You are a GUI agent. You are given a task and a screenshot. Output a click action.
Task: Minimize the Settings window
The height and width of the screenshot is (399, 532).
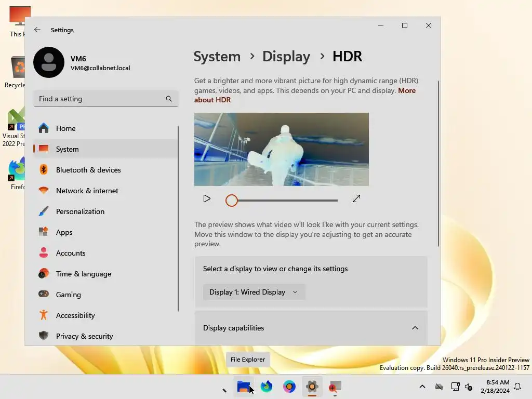point(381,25)
